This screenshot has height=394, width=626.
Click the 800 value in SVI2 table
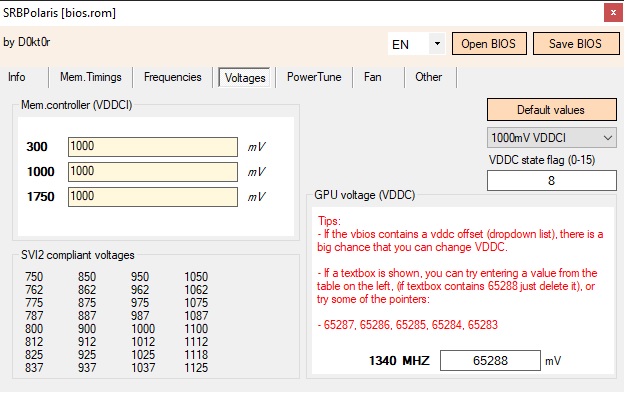coord(34,329)
